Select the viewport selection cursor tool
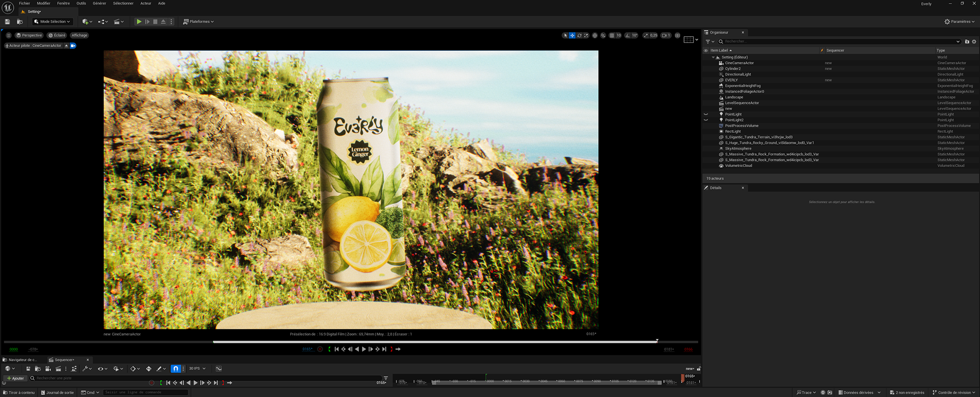 click(565, 35)
